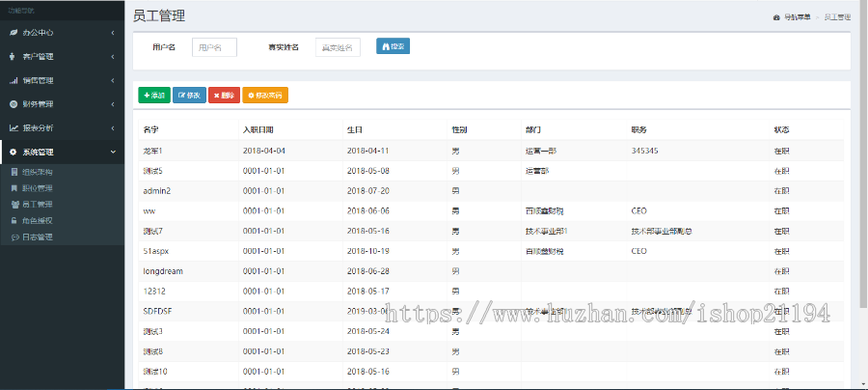Click the birthday 2018-04-11
Screen dimensions: 868x390
[x=368, y=151]
